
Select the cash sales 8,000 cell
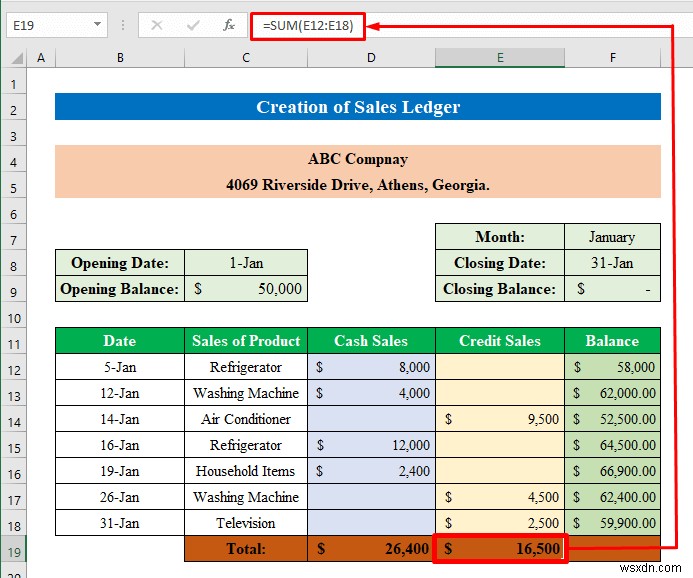click(x=371, y=367)
